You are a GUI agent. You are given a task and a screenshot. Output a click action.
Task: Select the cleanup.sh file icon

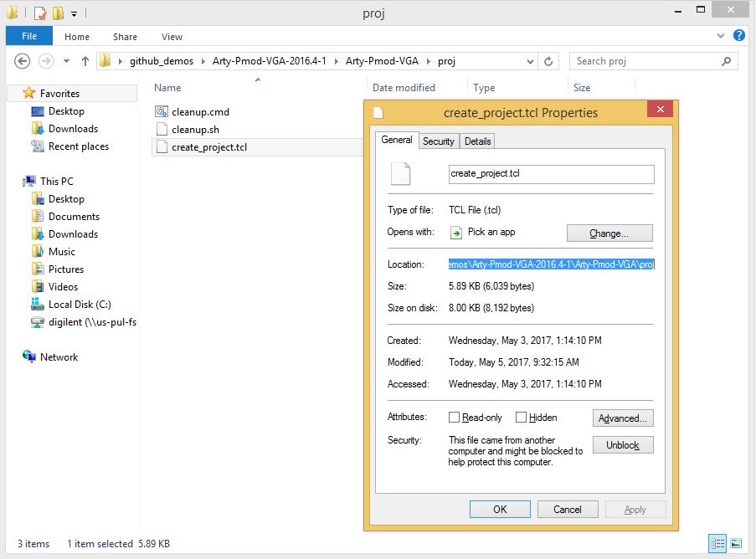[x=162, y=129]
